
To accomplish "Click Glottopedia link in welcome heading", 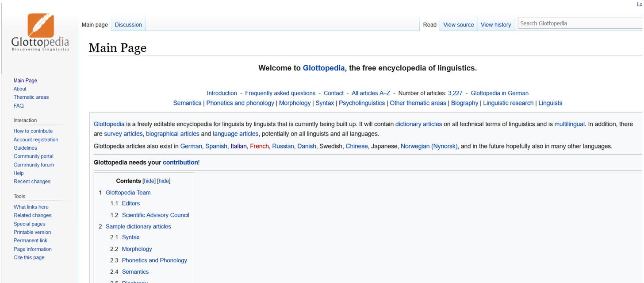I will pyautogui.click(x=323, y=68).
